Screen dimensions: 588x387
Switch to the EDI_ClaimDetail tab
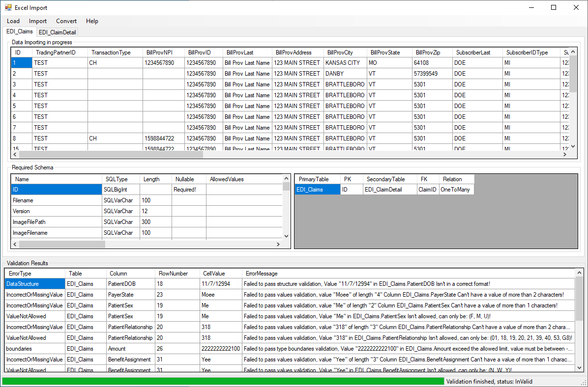coord(58,32)
